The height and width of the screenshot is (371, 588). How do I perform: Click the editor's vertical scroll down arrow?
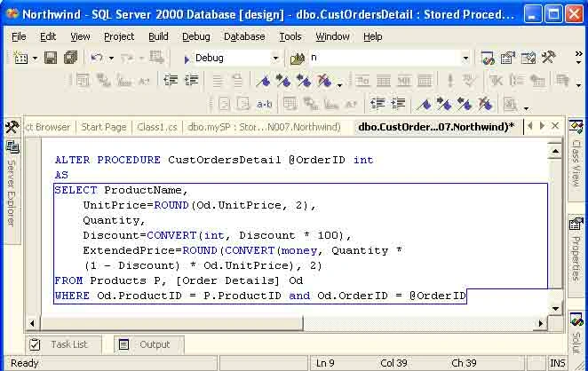click(555, 309)
